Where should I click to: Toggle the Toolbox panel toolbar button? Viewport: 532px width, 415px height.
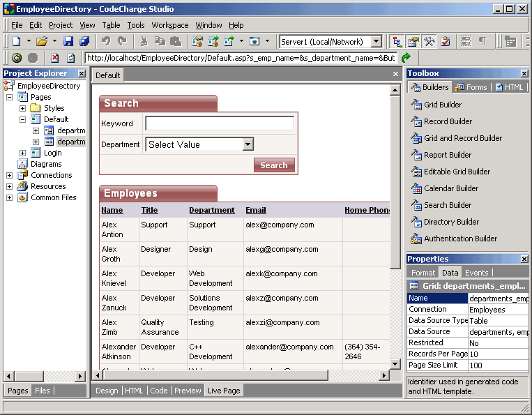[430, 42]
